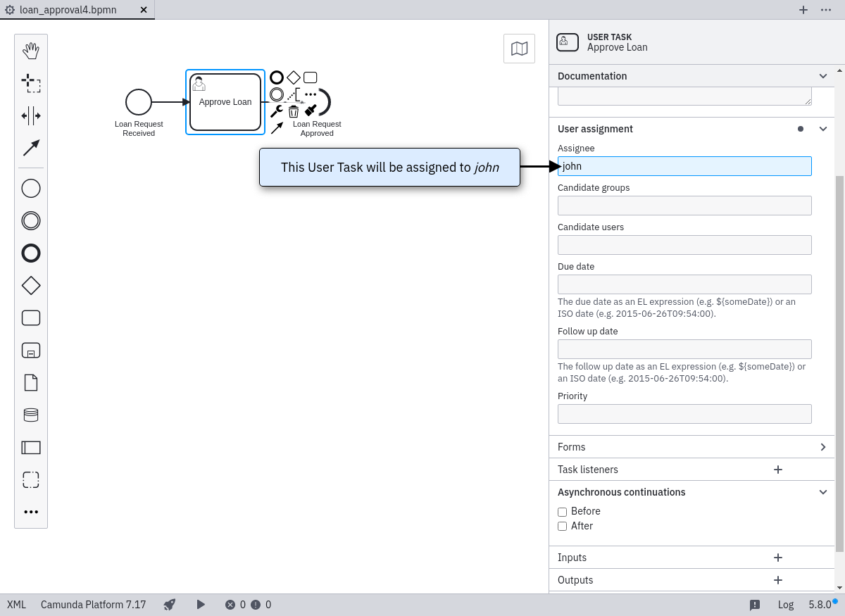Enable the Before asynchronous continuation checkbox
Screen dimensions: 845x616
562,512
